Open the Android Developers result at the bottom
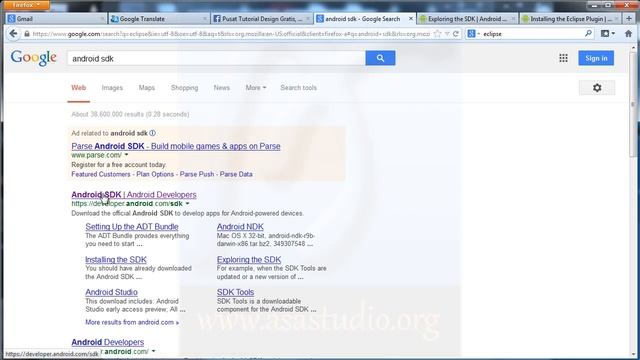Screen dimensions: 640x360 coord(108,342)
